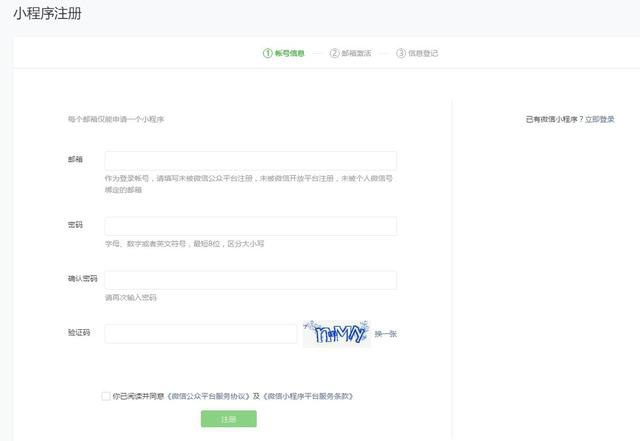Refresh captcha via 换一张 link
The width and height of the screenshot is (640, 441).
386,333
